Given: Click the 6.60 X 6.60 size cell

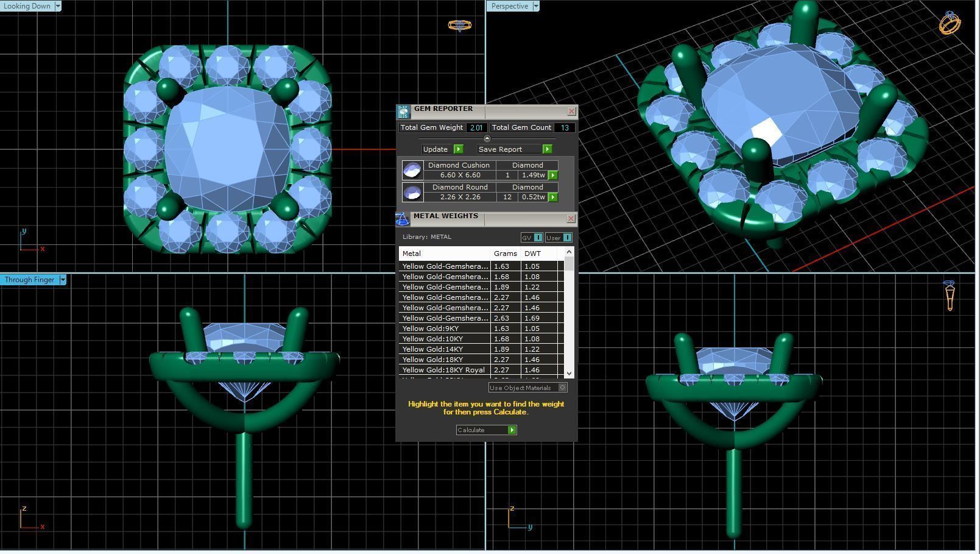Looking at the screenshot, I should coord(460,175).
